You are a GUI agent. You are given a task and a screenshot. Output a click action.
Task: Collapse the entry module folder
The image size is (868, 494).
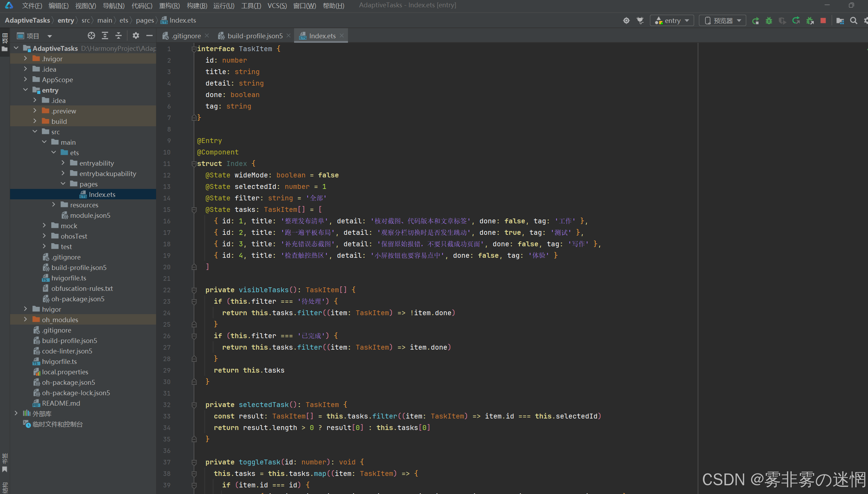pos(25,90)
